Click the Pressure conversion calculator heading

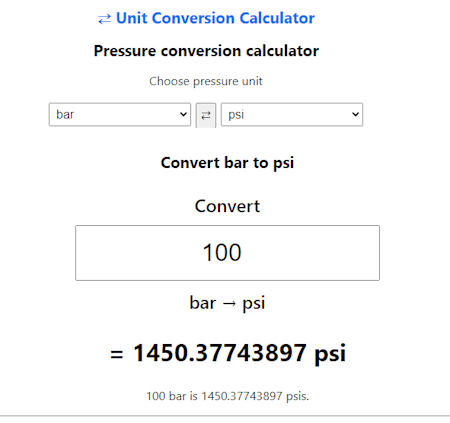206,51
